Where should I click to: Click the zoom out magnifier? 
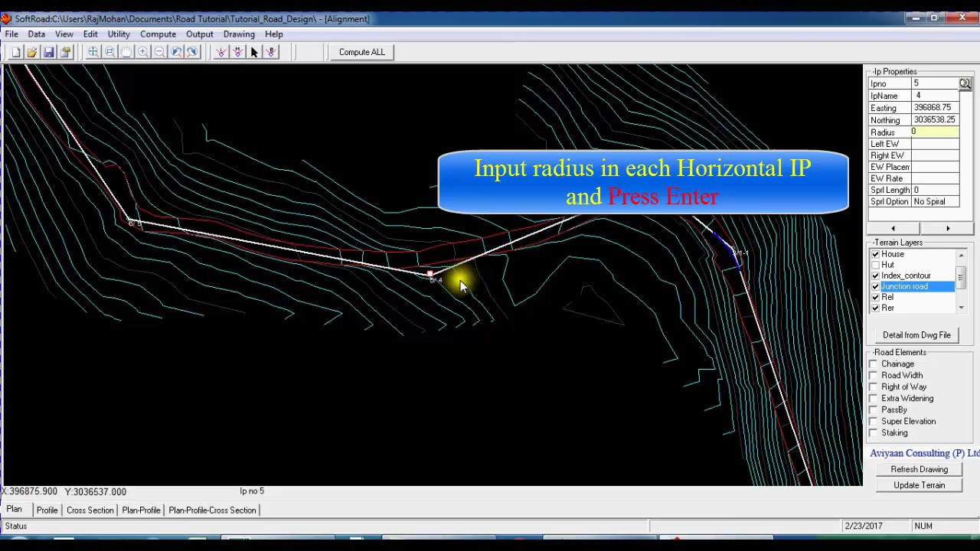tap(159, 52)
